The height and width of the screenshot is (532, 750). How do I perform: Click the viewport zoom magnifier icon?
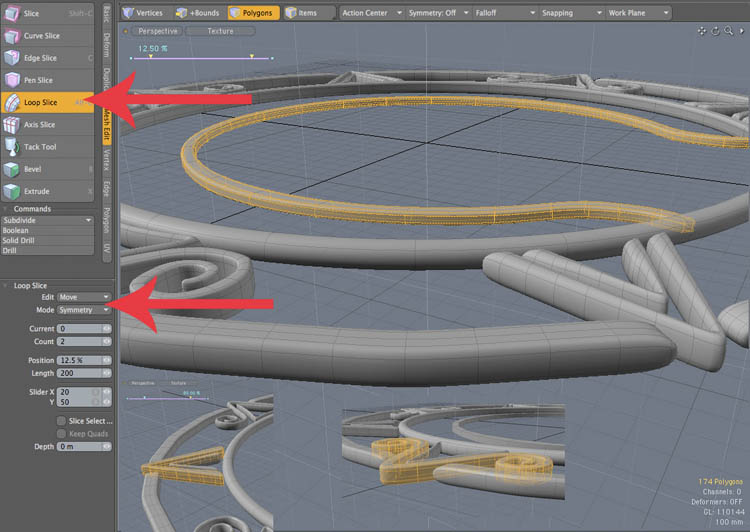pyautogui.click(x=728, y=31)
